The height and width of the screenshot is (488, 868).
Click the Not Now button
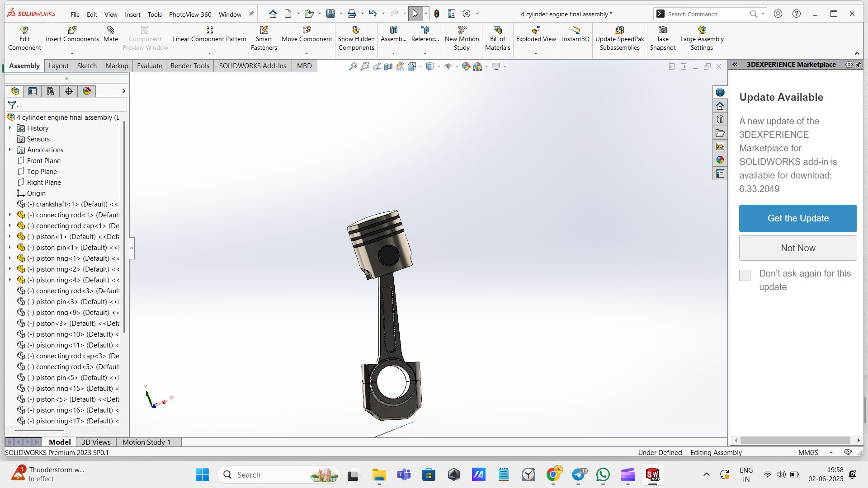coord(797,248)
